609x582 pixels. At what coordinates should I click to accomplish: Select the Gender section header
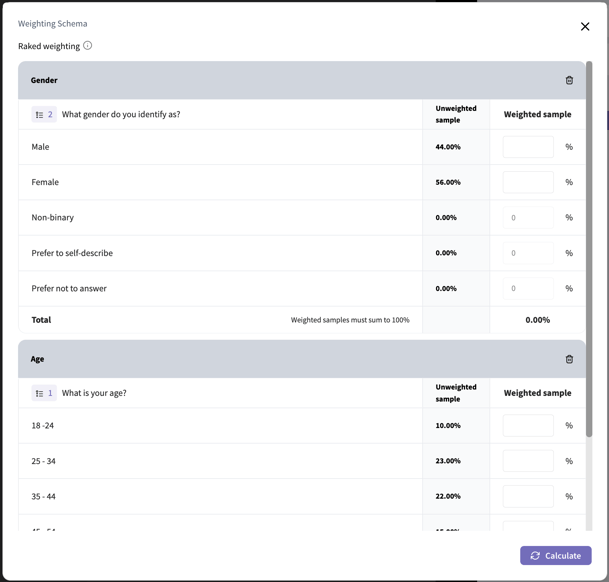(x=302, y=80)
